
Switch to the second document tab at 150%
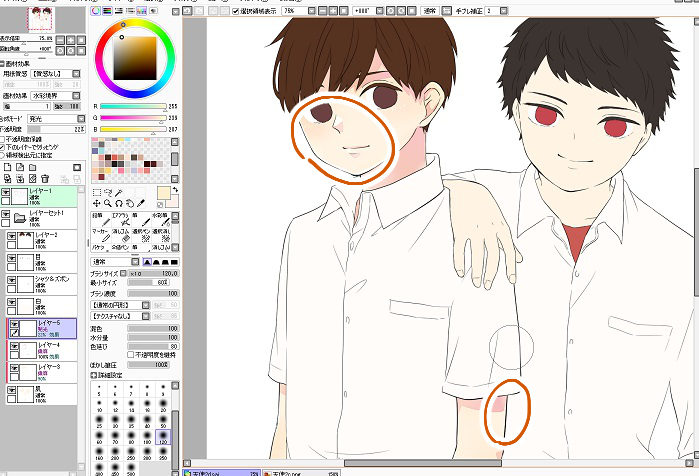tap(301, 472)
